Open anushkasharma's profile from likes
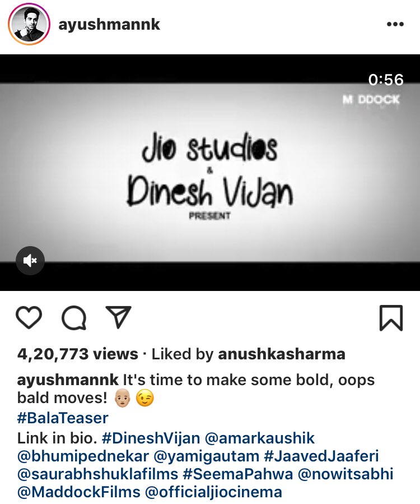This screenshot has width=420, height=504. 282,354
